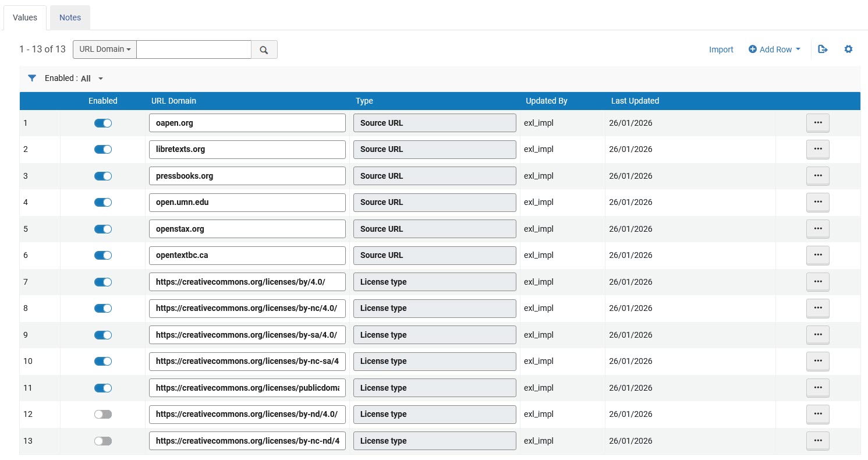Viewport: 868px width, 460px height.
Task: Disable the open.umn.edu row toggle
Action: 103,202
